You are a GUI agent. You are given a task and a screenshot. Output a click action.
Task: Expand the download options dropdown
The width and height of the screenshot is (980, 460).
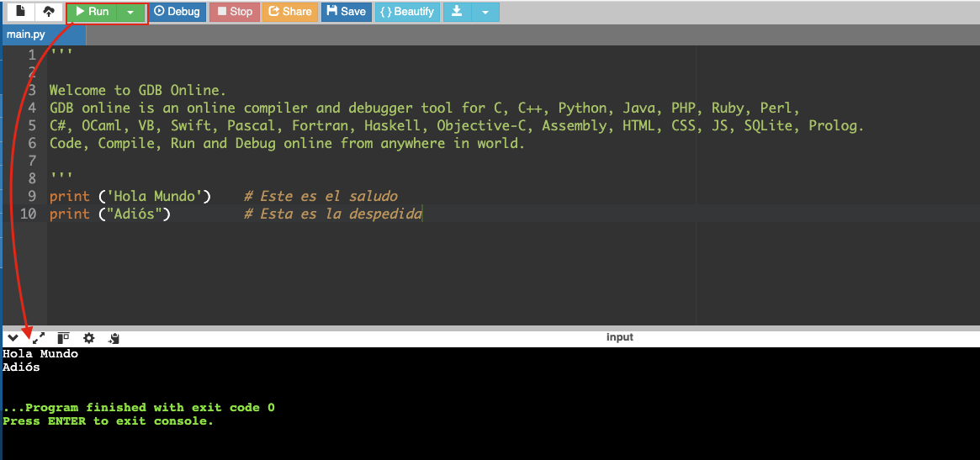[485, 12]
